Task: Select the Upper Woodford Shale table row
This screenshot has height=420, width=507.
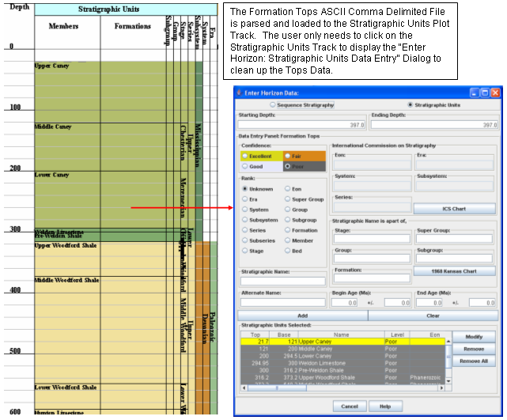Action: tap(343, 377)
